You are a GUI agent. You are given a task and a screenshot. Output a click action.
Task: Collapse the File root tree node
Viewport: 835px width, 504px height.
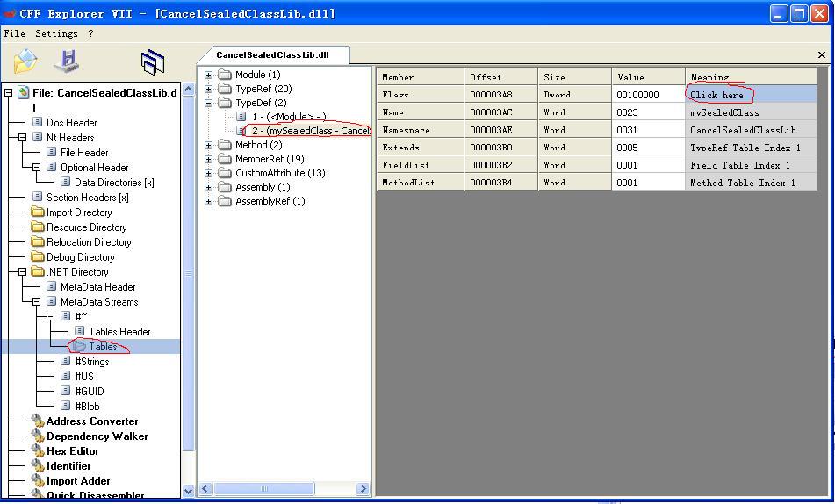click(x=8, y=93)
